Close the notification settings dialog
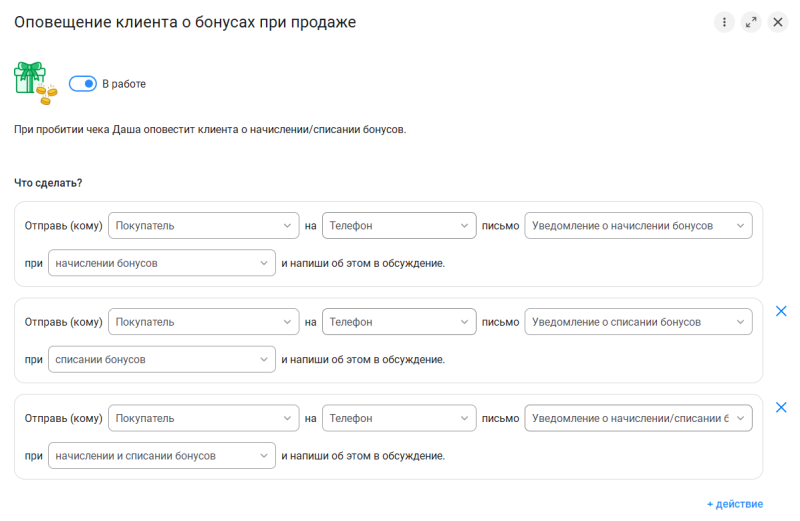 [778, 22]
